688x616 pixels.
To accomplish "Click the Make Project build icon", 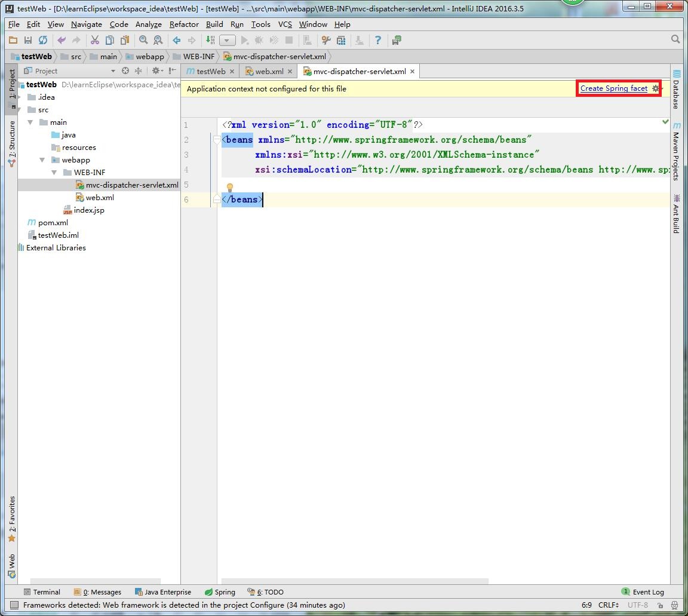I will coord(210,41).
